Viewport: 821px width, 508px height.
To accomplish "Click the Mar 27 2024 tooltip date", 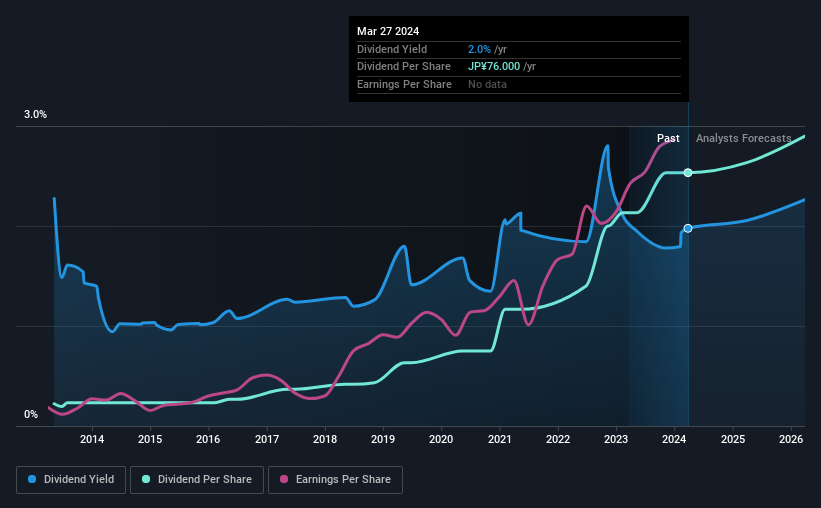I will [x=388, y=31].
